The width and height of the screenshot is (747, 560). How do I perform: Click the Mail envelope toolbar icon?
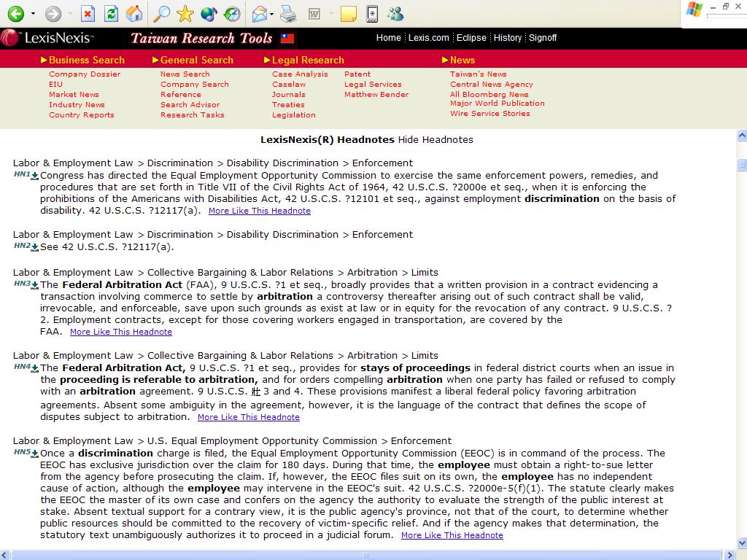(x=260, y=14)
